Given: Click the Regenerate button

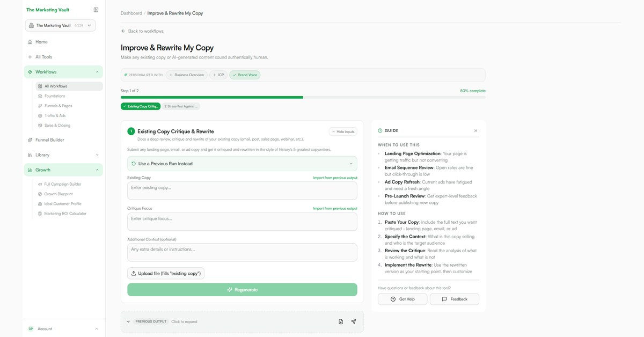Looking at the screenshot, I should [x=242, y=290].
